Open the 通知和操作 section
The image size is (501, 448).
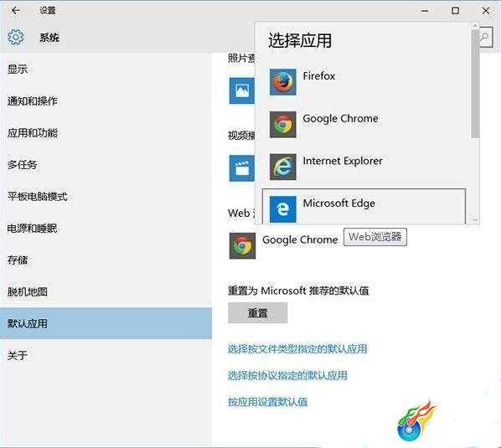coord(33,100)
